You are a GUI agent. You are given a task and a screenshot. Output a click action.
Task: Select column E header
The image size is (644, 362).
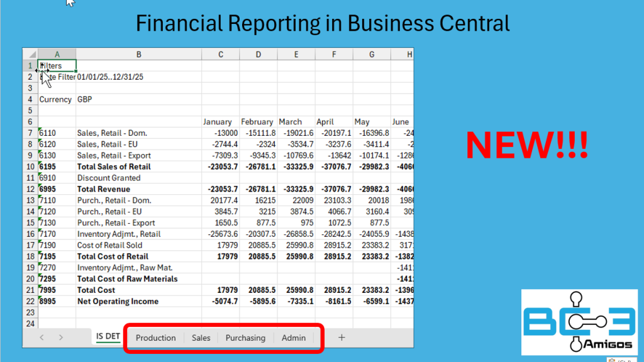point(296,55)
